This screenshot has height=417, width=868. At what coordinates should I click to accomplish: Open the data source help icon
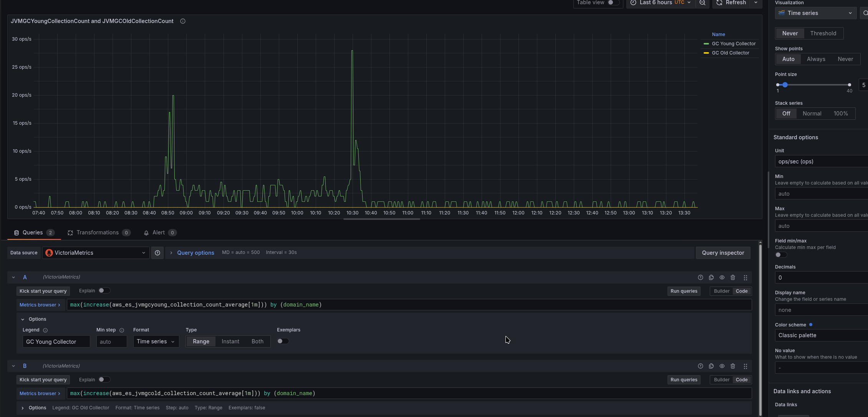(157, 253)
